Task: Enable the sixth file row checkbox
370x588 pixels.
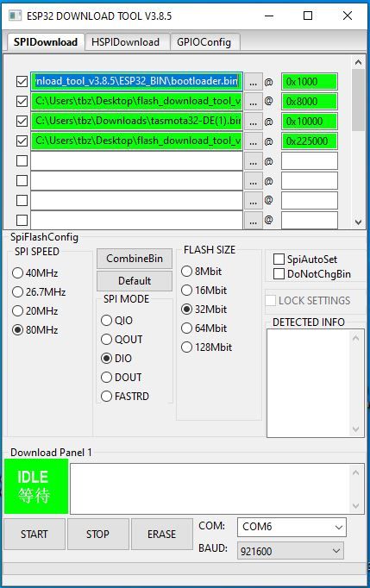Action: pyautogui.click(x=22, y=181)
